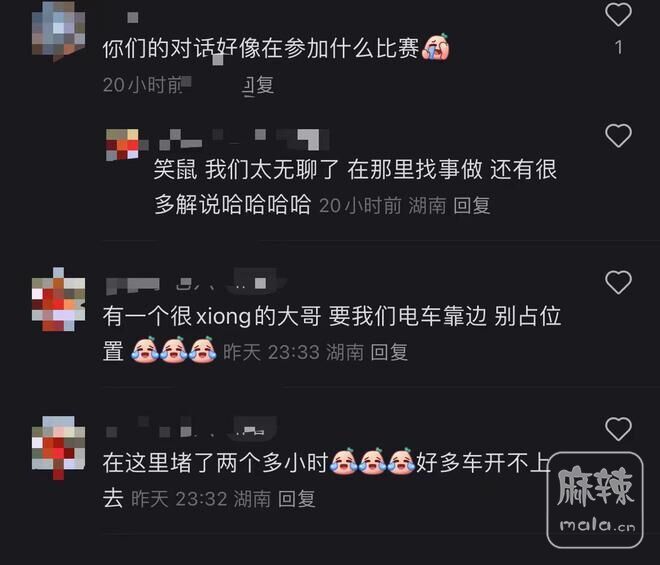Screen dimensions: 660x565
Task: Tap 回复 after 20小时前 湖南 in reply
Action: click(472, 206)
